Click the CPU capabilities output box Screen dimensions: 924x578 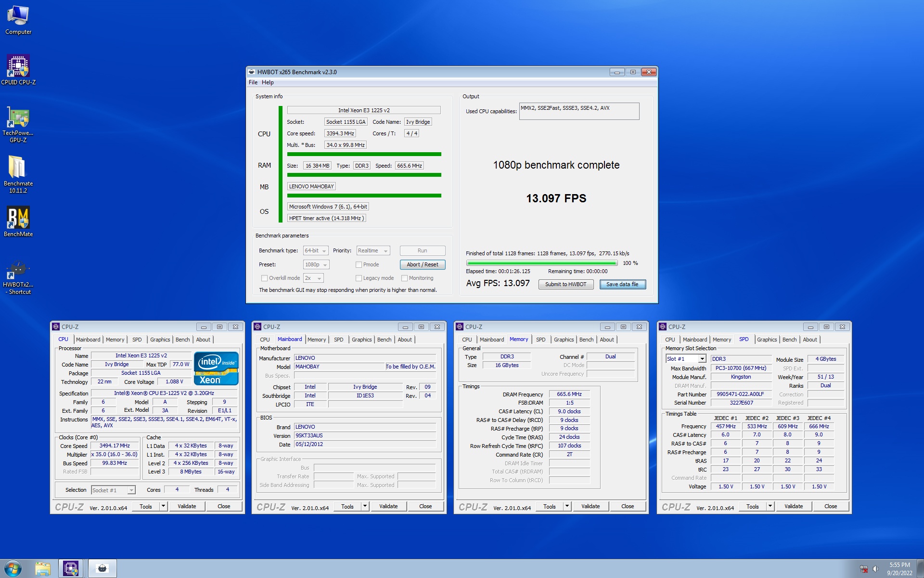click(579, 111)
